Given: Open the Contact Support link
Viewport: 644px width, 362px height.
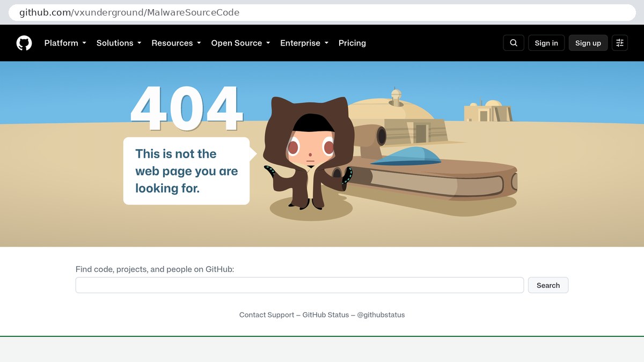Looking at the screenshot, I should click(267, 315).
